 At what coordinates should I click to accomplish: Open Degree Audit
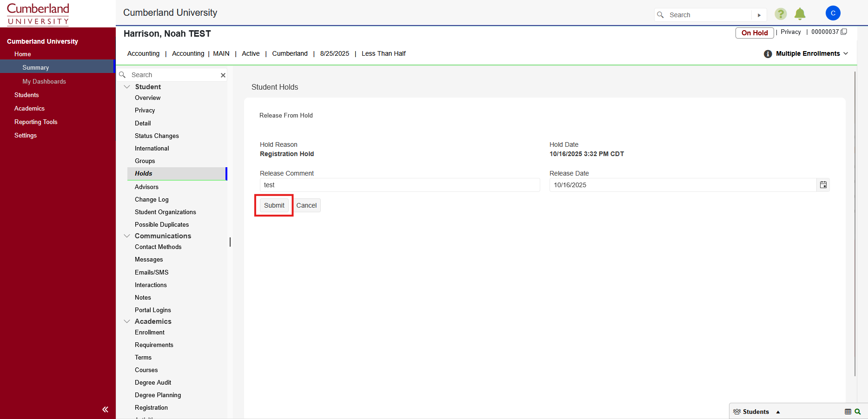[x=153, y=382]
